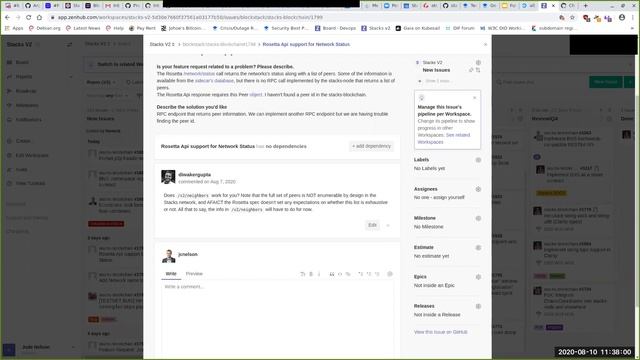The width and height of the screenshot is (640, 360).
Task: Bookmark this page with the star icon
Action: coord(572,18)
